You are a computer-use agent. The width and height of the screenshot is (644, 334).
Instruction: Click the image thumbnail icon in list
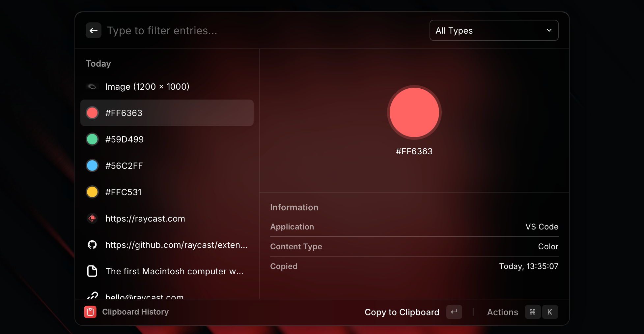coord(92,87)
